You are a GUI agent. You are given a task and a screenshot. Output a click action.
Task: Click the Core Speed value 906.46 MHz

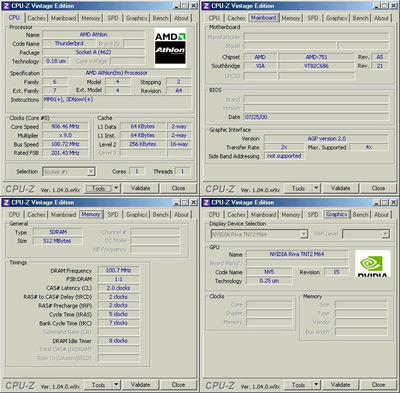[65, 127]
